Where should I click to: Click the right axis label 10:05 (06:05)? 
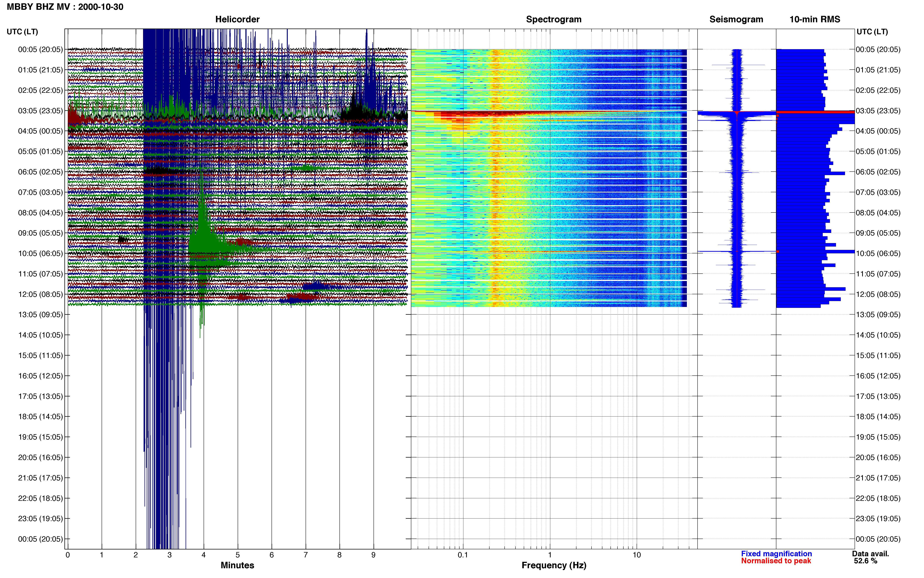878,253
